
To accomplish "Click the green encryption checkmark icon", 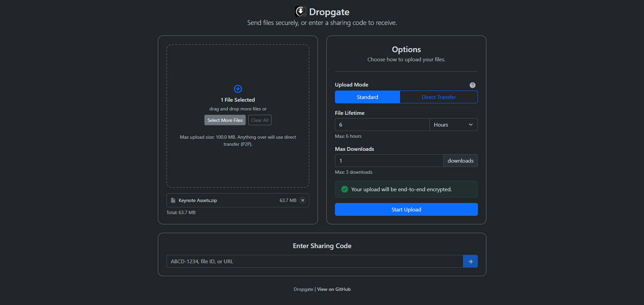I will [x=344, y=189].
